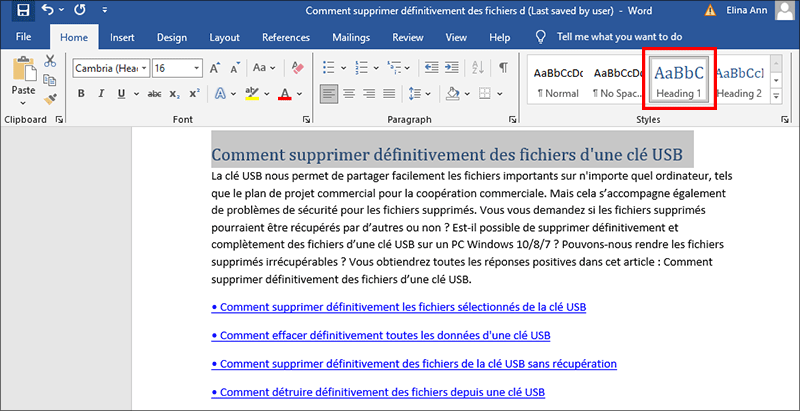Apply the yellow text highlight color
The height and width of the screenshot is (411, 800).
pyautogui.click(x=252, y=93)
